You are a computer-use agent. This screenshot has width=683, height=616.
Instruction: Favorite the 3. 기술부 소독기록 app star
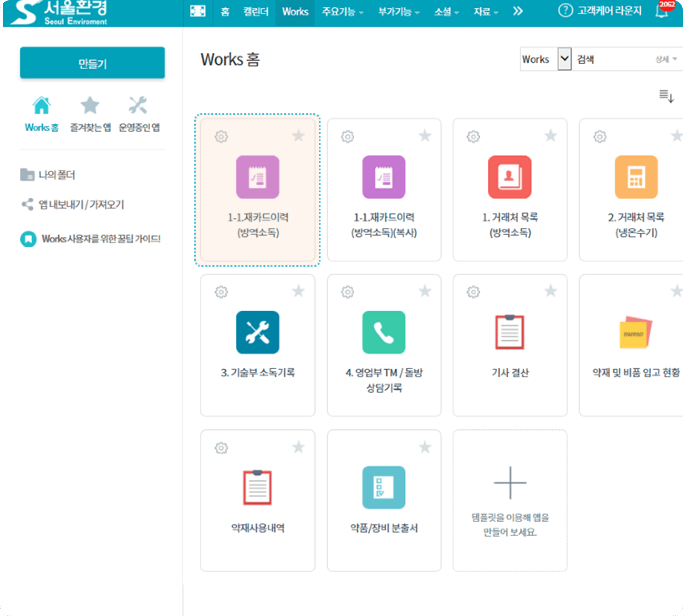(x=299, y=291)
